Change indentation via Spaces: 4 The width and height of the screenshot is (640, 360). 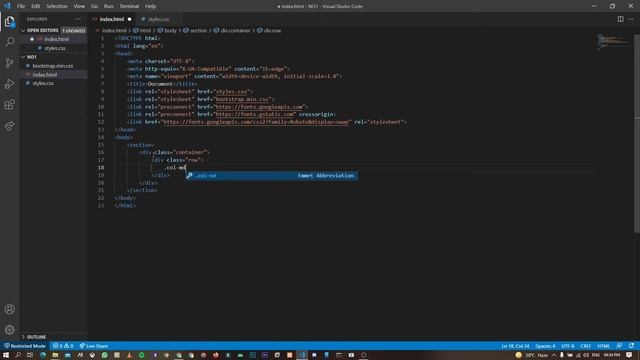545,346
